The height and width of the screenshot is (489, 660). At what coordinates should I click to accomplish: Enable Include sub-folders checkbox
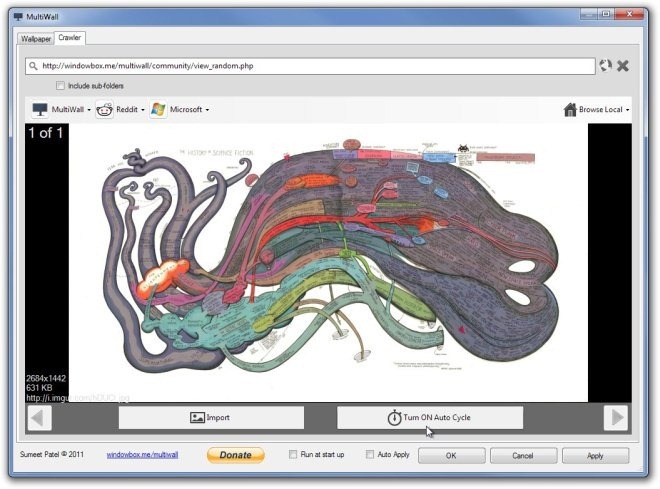tap(61, 86)
